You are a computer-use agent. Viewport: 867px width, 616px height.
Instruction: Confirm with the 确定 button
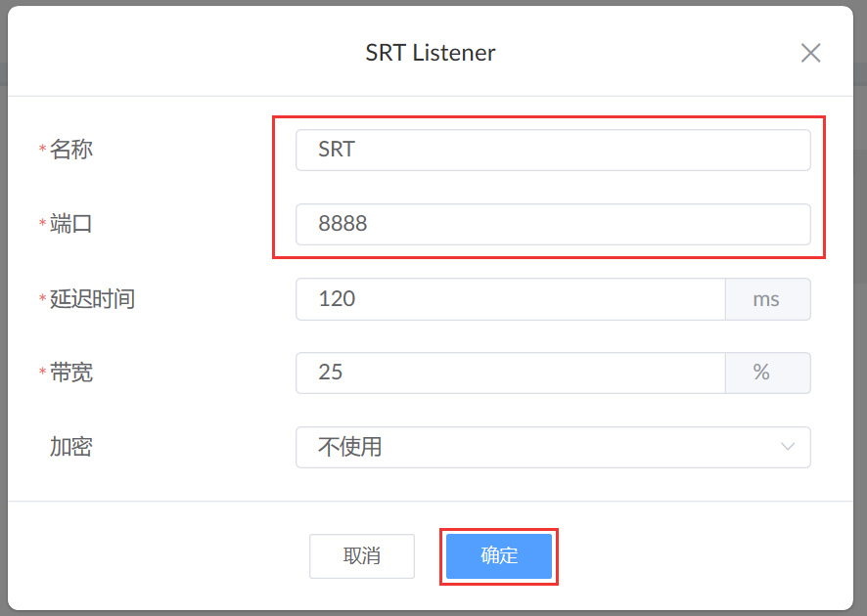point(499,556)
